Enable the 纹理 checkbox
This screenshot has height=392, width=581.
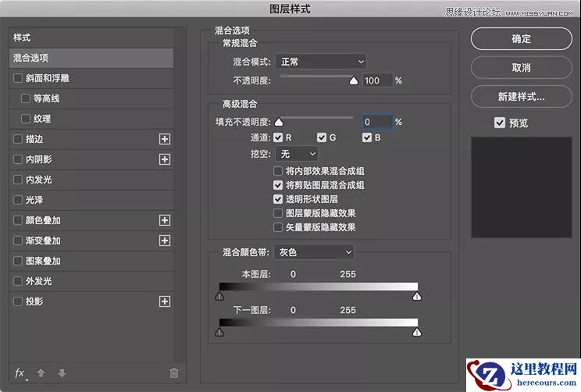pos(26,119)
